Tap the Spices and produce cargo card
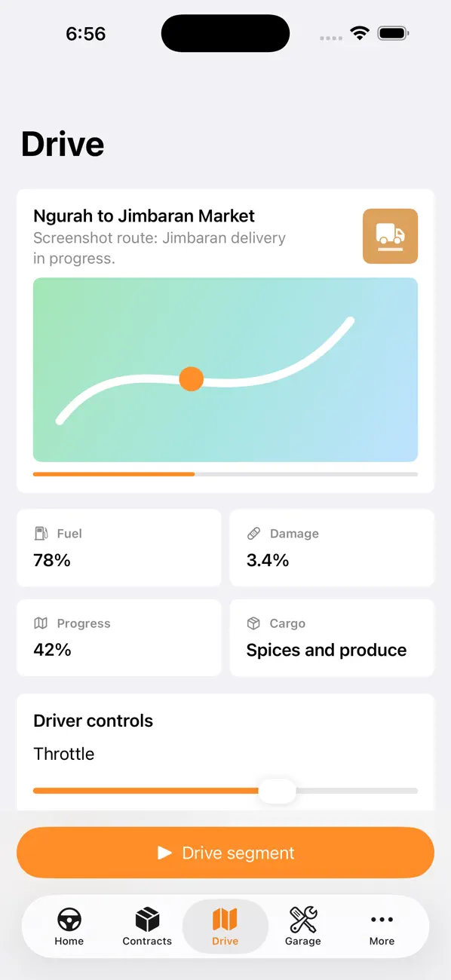 pyautogui.click(x=332, y=638)
